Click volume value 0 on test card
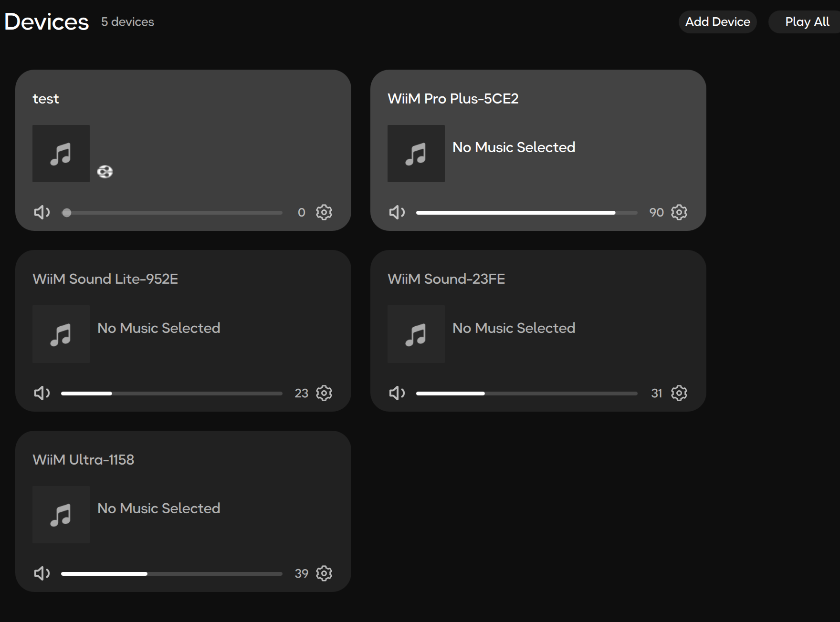The image size is (840, 622). pyautogui.click(x=302, y=213)
